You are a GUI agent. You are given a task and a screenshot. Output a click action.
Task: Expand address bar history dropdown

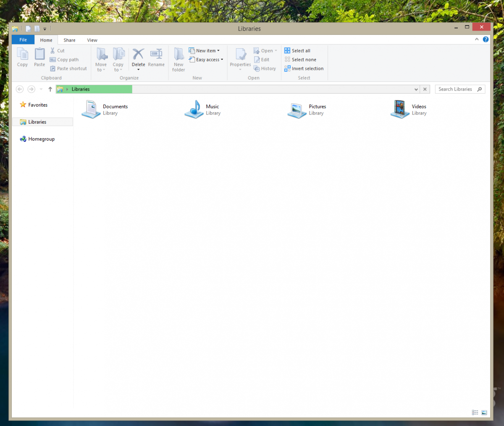point(416,89)
